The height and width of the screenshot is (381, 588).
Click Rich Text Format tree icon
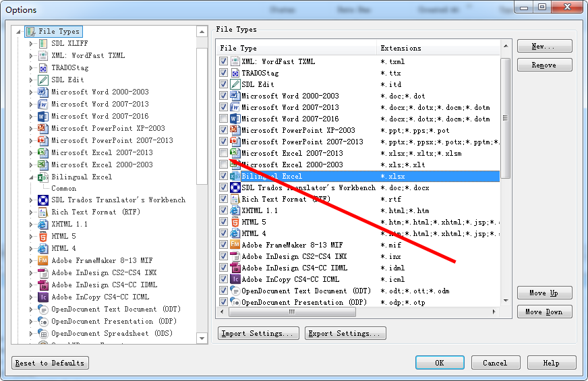coord(43,212)
